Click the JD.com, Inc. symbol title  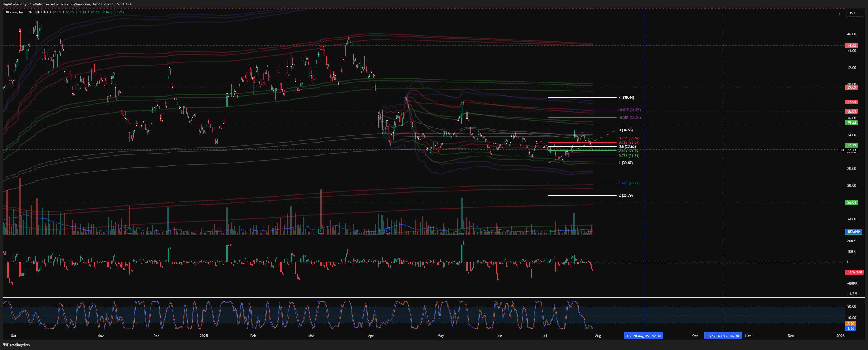pyautogui.click(x=15, y=12)
